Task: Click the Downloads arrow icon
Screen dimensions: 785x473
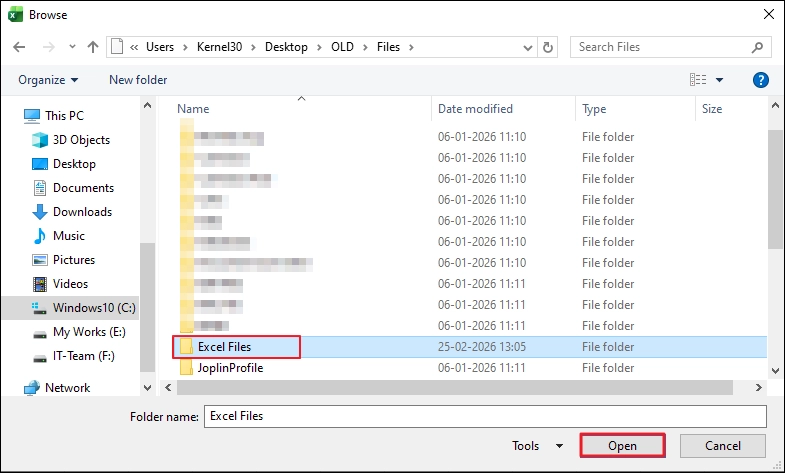Action: point(40,212)
